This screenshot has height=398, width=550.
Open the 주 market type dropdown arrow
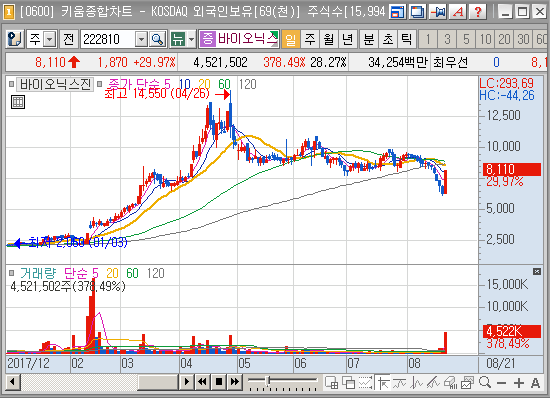(50, 39)
